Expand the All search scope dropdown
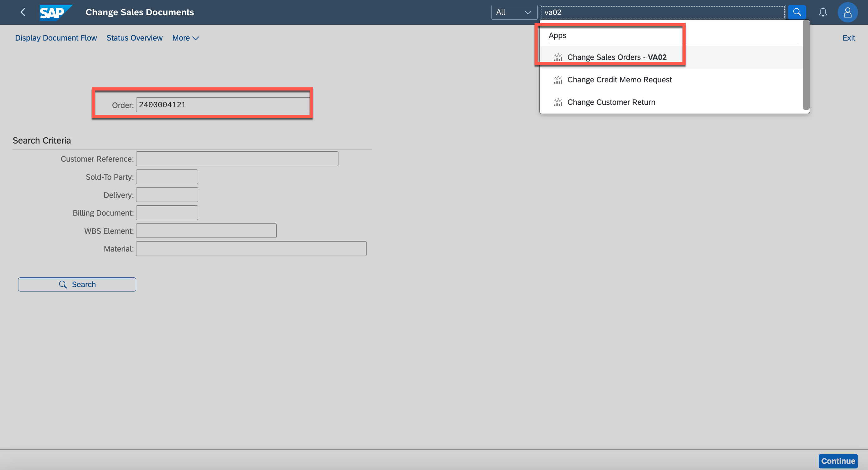 click(x=514, y=12)
